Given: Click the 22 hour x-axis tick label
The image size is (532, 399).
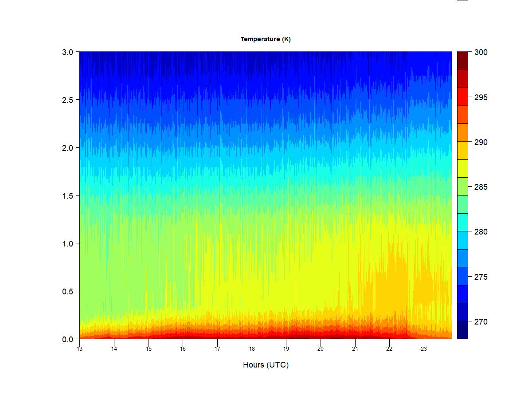Looking at the screenshot, I should 389,349.
